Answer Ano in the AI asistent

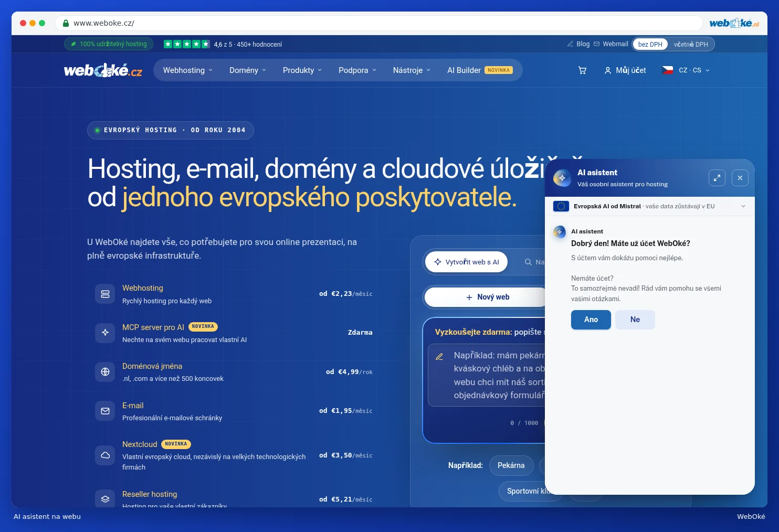(x=591, y=320)
